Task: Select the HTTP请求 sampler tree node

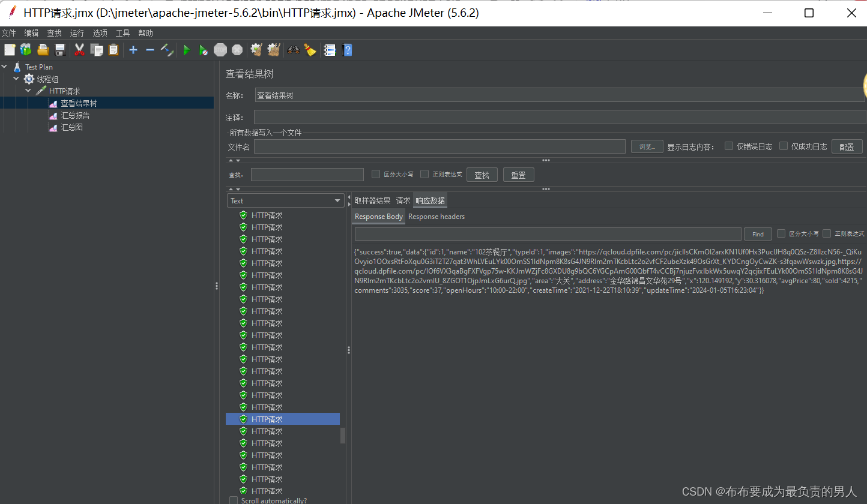Action: (64, 91)
